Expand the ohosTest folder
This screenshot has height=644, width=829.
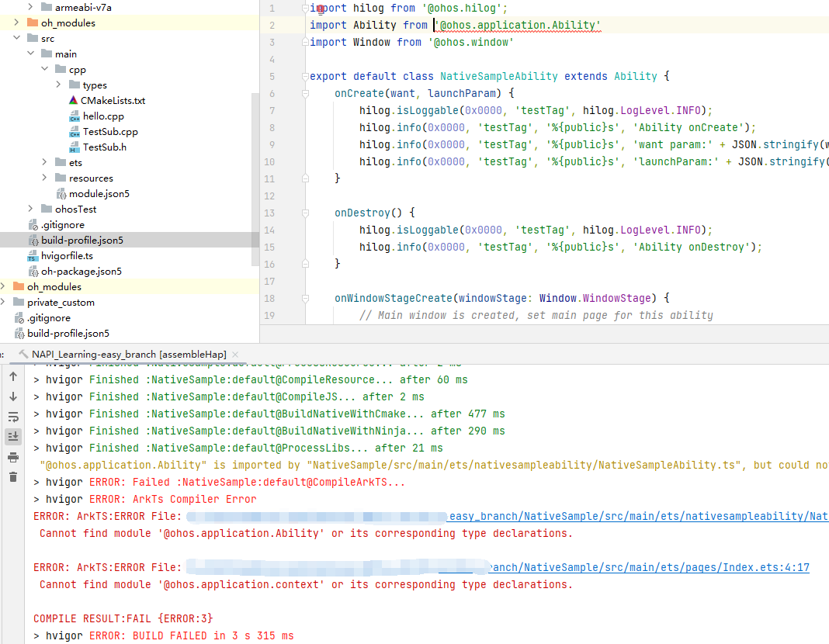click(x=30, y=209)
